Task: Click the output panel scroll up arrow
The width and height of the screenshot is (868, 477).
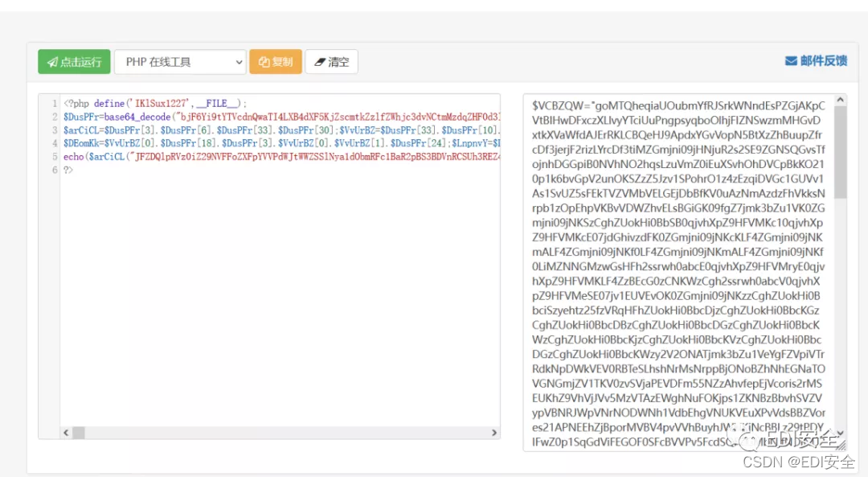Action: (841, 100)
